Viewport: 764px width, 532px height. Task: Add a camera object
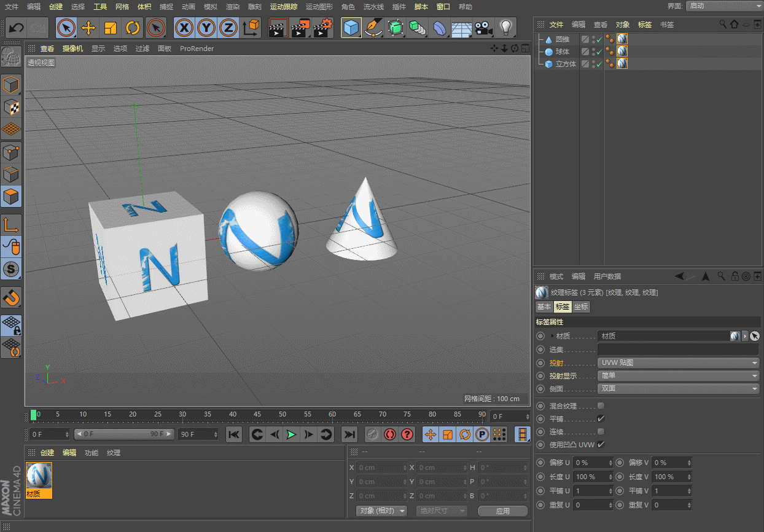(x=484, y=28)
